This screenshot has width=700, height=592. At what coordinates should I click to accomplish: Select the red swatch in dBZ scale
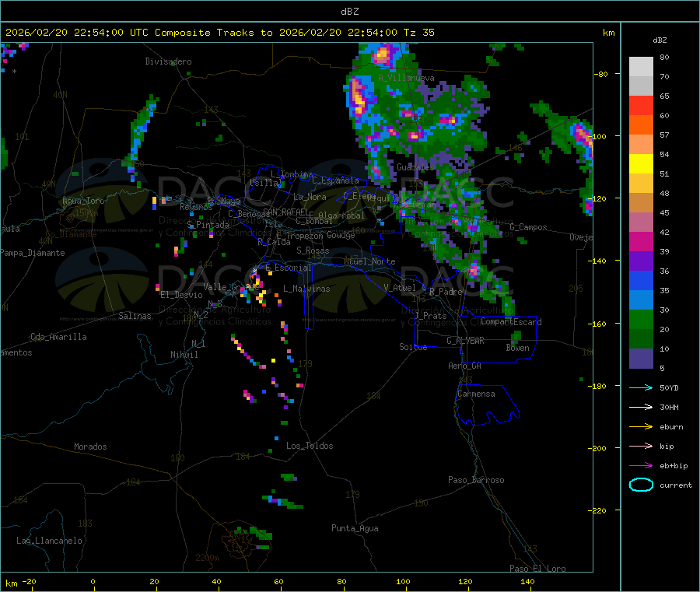point(641,105)
